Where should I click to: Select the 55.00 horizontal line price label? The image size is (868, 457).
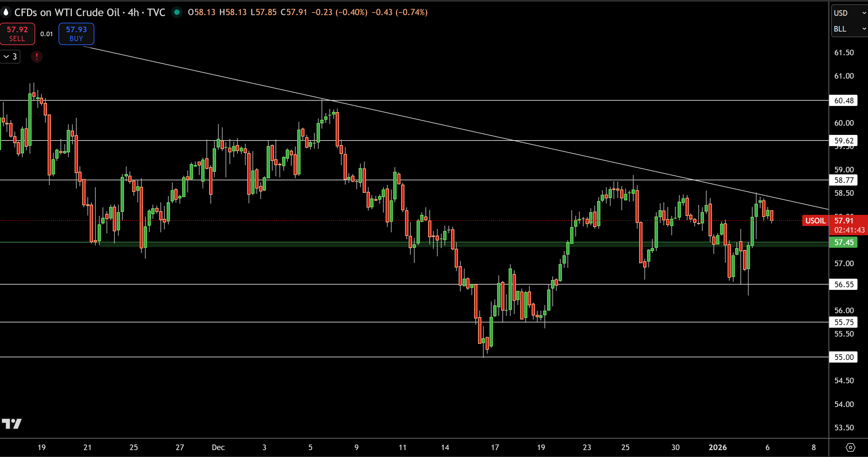(843, 357)
